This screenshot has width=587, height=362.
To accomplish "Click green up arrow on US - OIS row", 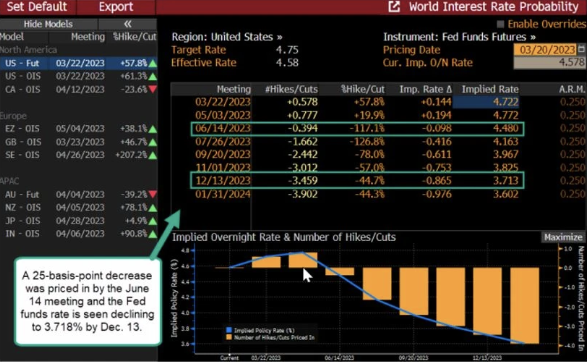I will (x=153, y=77).
